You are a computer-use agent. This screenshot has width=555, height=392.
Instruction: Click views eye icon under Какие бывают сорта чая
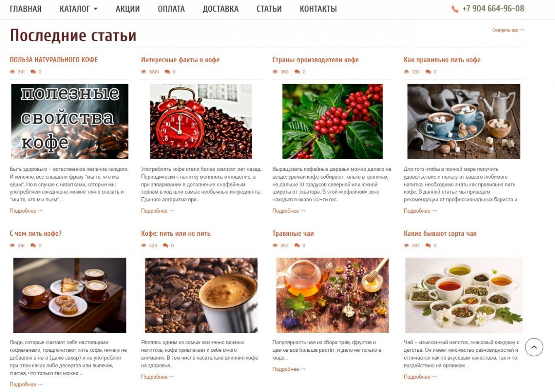tap(406, 246)
